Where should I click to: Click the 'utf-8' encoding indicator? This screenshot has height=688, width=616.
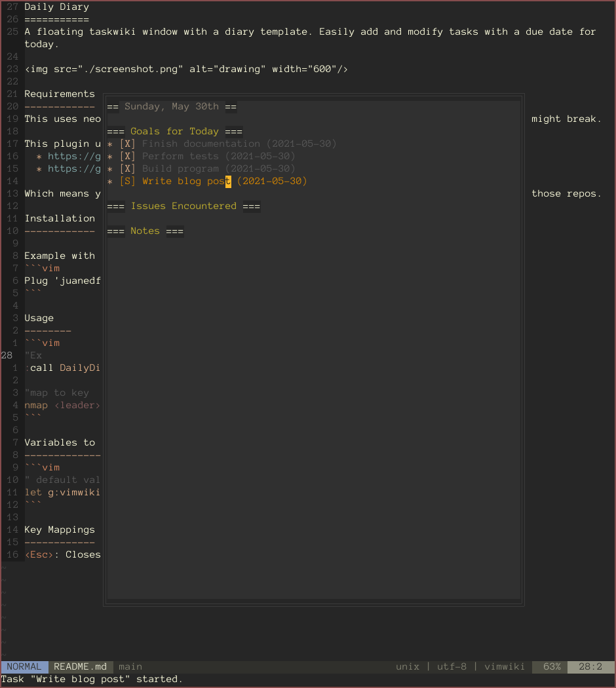point(452,667)
